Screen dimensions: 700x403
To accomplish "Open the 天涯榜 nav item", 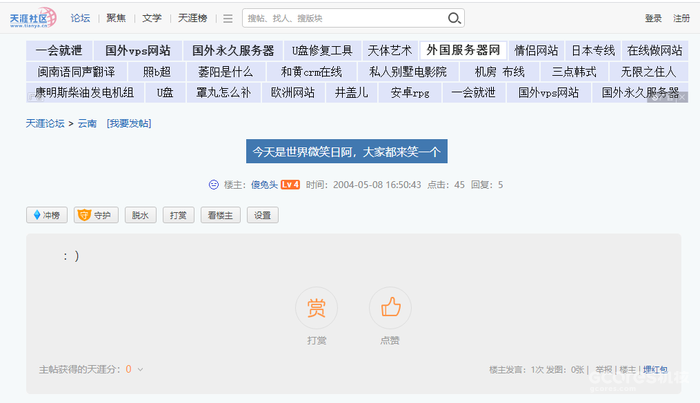I will (x=193, y=18).
